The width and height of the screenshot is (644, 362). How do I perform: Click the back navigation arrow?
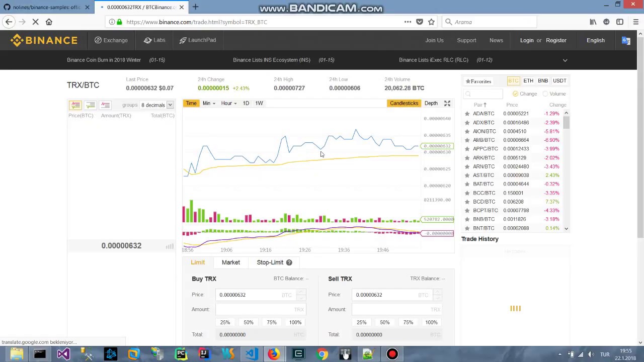point(9,22)
